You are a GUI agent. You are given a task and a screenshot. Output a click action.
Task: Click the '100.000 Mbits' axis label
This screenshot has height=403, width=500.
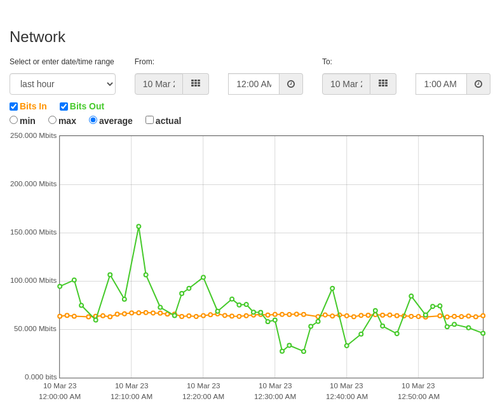33,281
